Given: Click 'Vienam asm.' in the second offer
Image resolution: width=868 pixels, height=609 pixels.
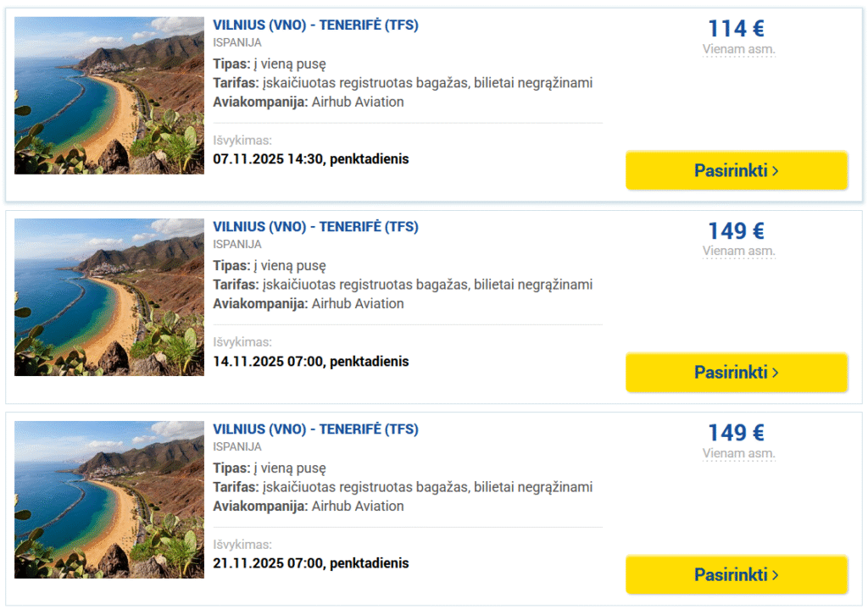Looking at the screenshot, I should click(738, 252).
